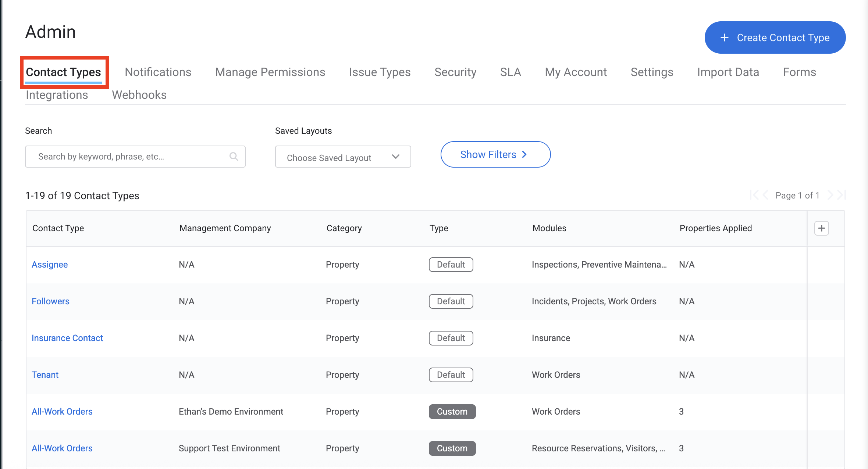Click the Create Contact Type button
This screenshot has height=469, width=868.
tap(775, 37)
